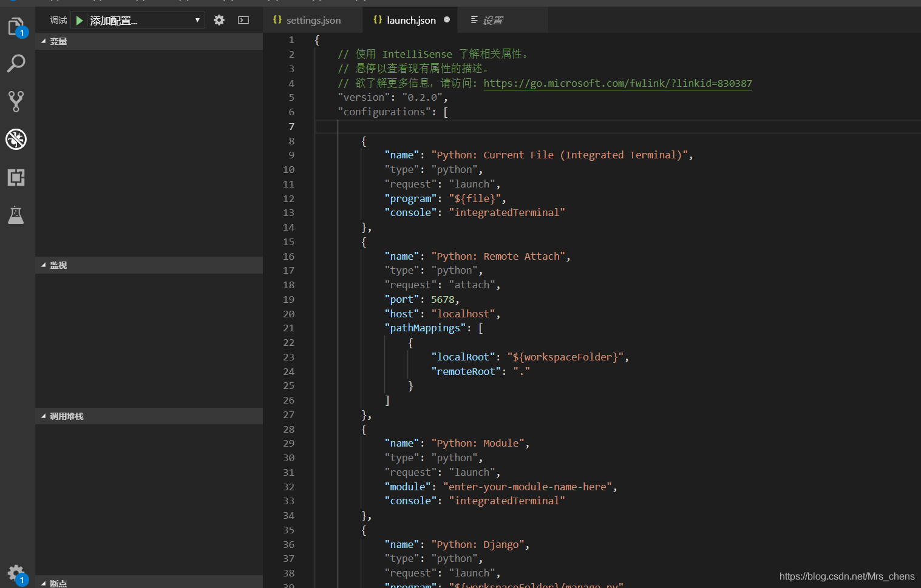Open launch.json via debug gear icon

point(219,20)
